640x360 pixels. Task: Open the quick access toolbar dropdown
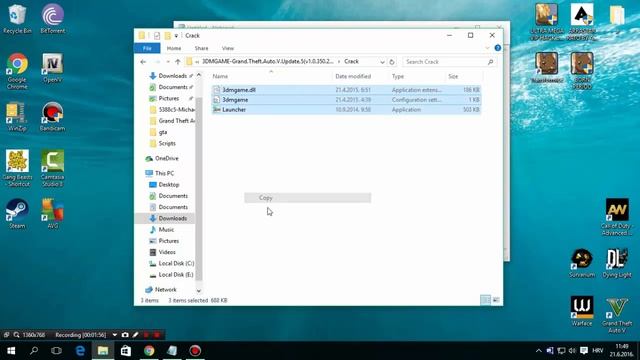[x=176, y=36]
